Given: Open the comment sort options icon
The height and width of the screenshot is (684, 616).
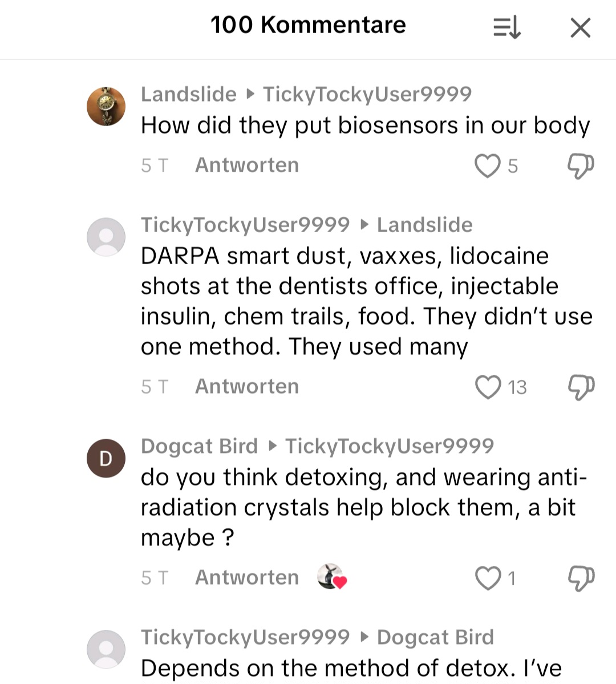Looking at the screenshot, I should click(x=506, y=27).
